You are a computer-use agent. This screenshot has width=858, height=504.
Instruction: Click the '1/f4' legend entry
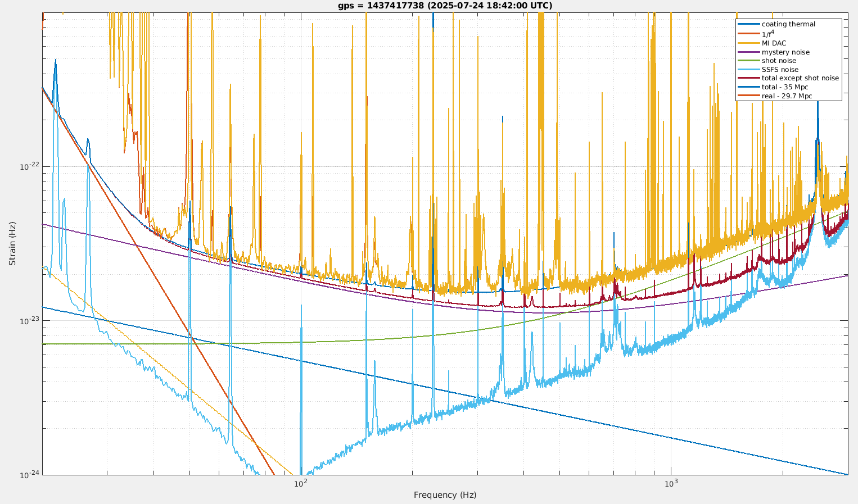[768, 34]
